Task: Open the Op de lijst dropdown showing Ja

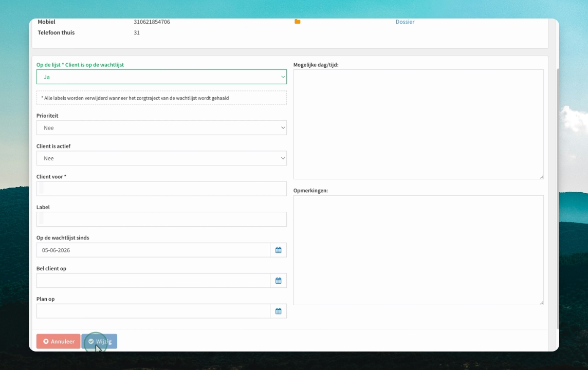Action: point(161,77)
